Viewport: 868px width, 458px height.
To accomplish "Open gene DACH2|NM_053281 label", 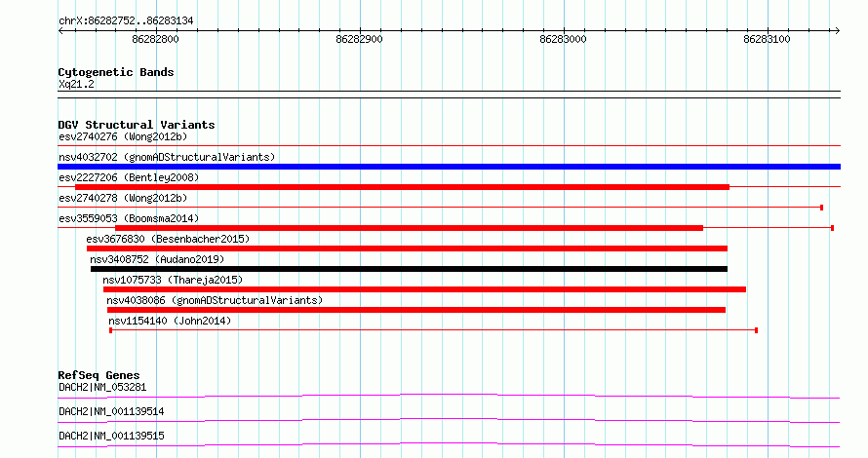I will click(x=102, y=387).
